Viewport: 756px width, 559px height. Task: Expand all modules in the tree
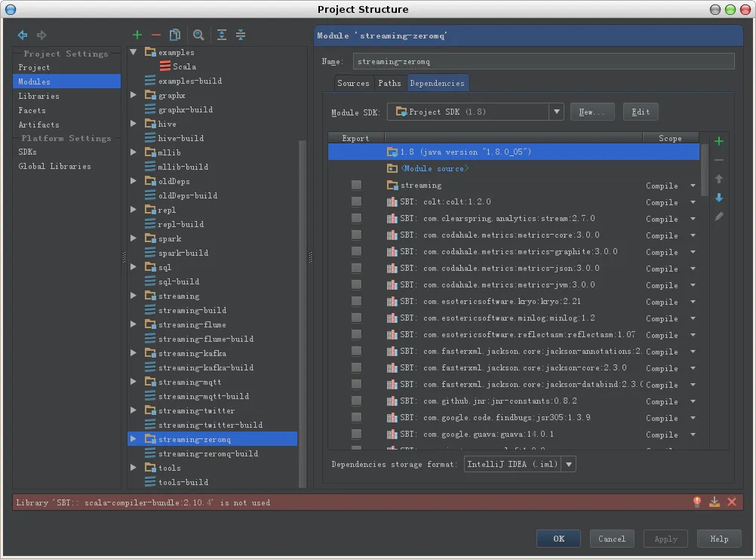pyautogui.click(x=221, y=35)
